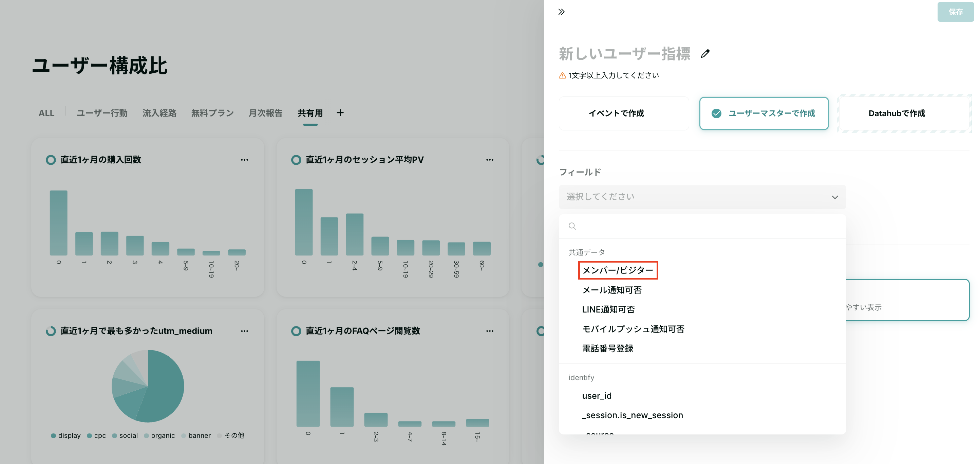Open the 流入経路 tab
The width and height of the screenshot is (980, 464).
click(x=159, y=113)
